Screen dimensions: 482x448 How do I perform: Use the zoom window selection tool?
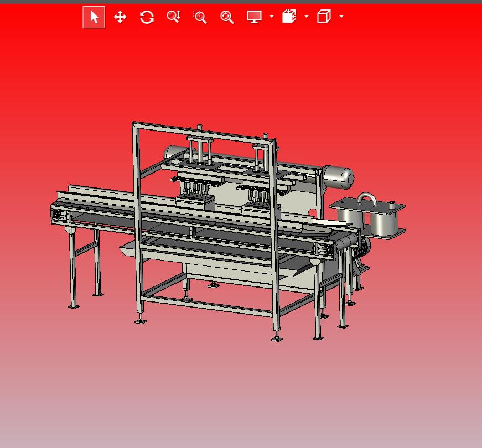coord(200,17)
